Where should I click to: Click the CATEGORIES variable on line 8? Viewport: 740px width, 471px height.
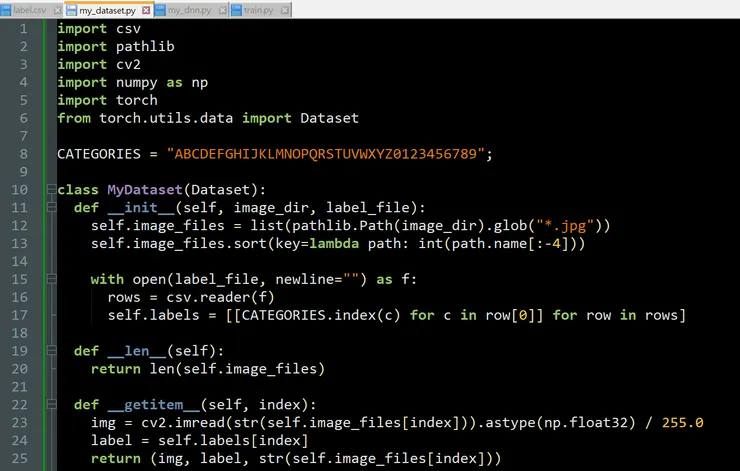click(99, 154)
